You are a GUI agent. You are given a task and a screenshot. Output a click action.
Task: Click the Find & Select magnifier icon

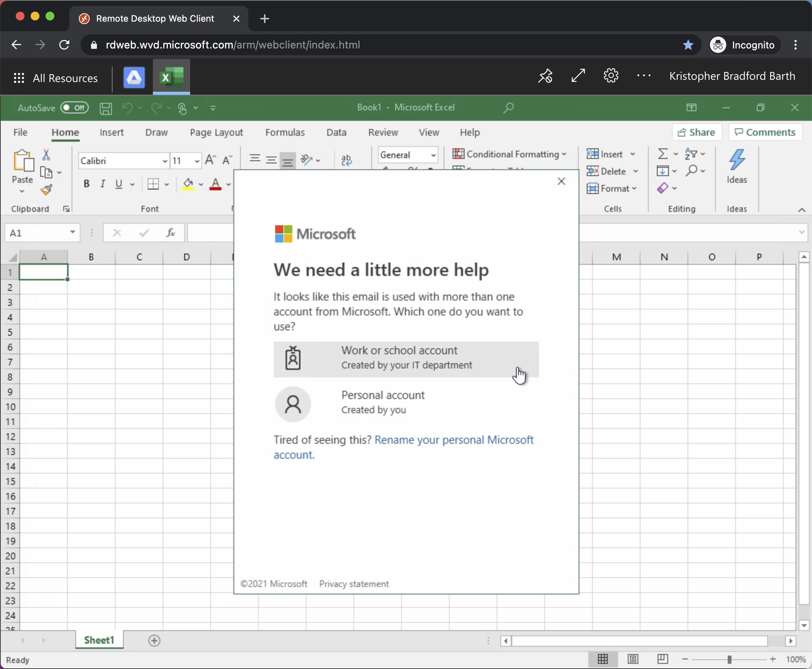tap(692, 170)
